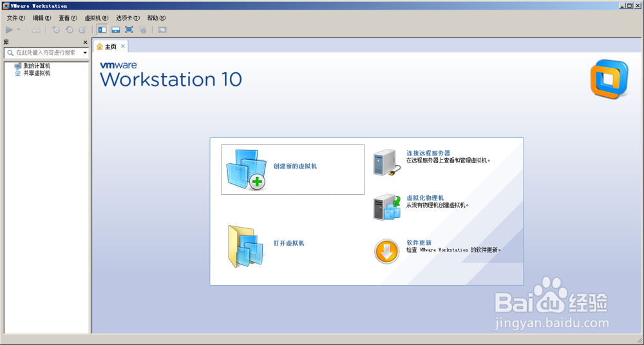
Task: Open the 帮助 menu
Action: coord(156,18)
